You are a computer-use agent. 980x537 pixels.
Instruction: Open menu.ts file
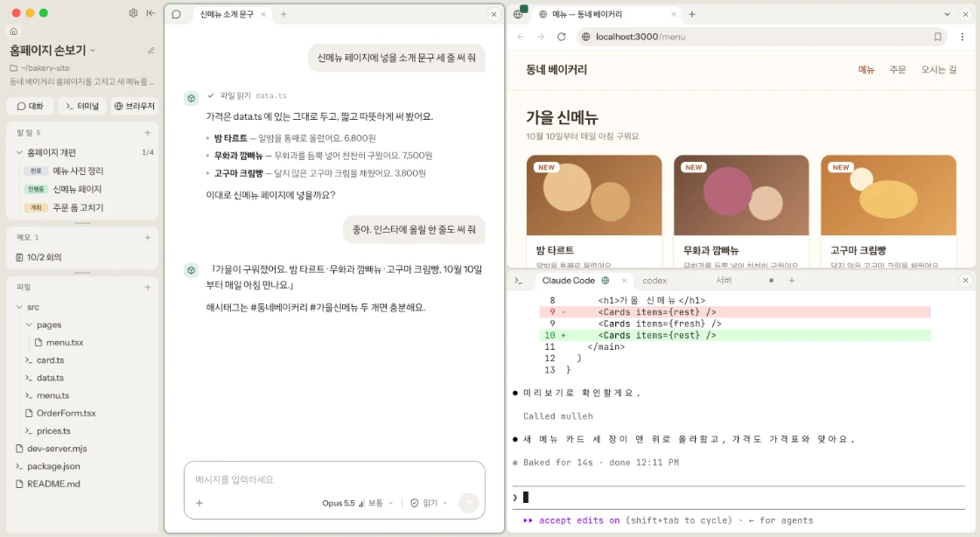click(52, 395)
